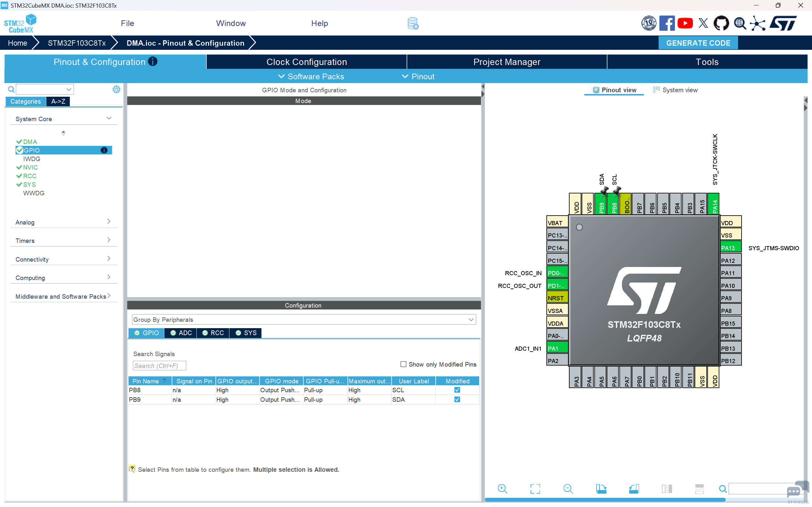The width and height of the screenshot is (812, 507).
Task: Click the fit-to-screen icon below chip
Action: pyautogui.click(x=535, y=489)
